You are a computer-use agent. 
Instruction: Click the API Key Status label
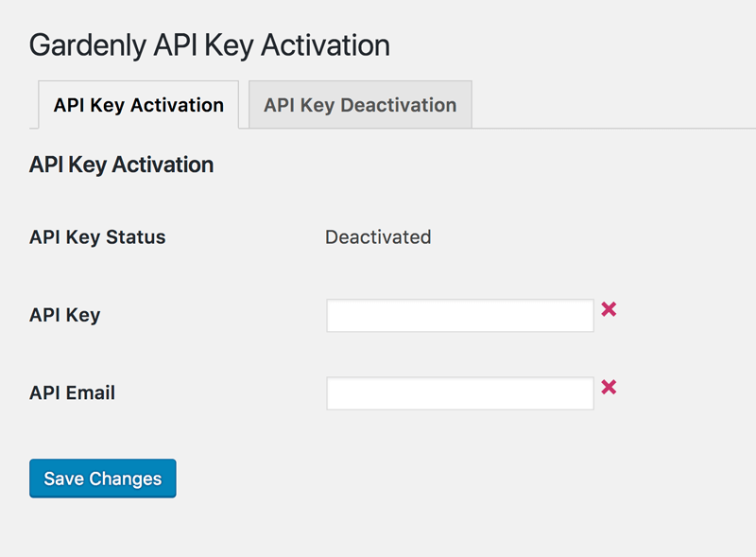point(97,237)
